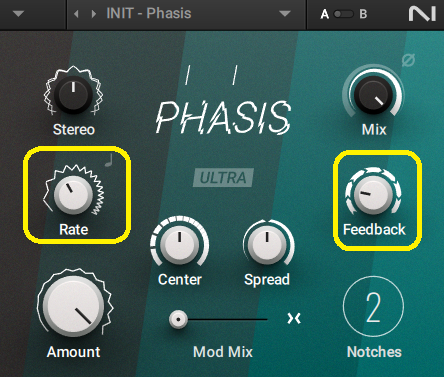444x377 pixels.
Task: Select next preset with right arrow
Action: [94, 14]
